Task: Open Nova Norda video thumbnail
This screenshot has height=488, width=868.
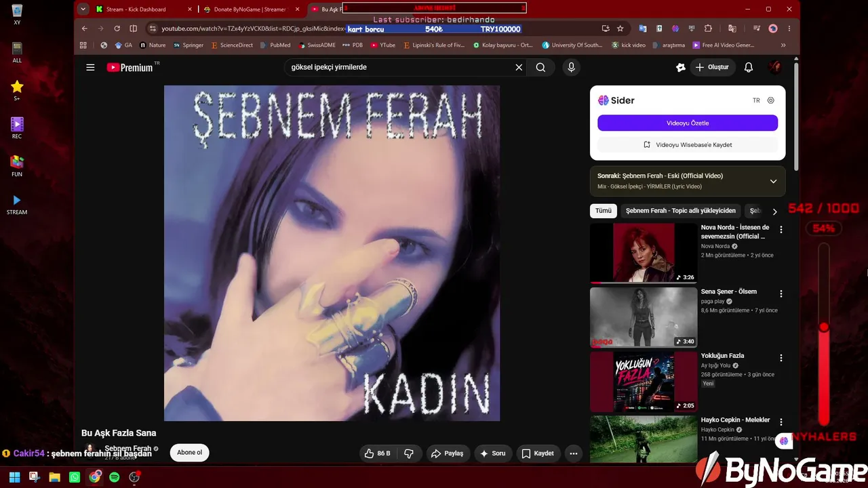Action: (x=644, y=253)
